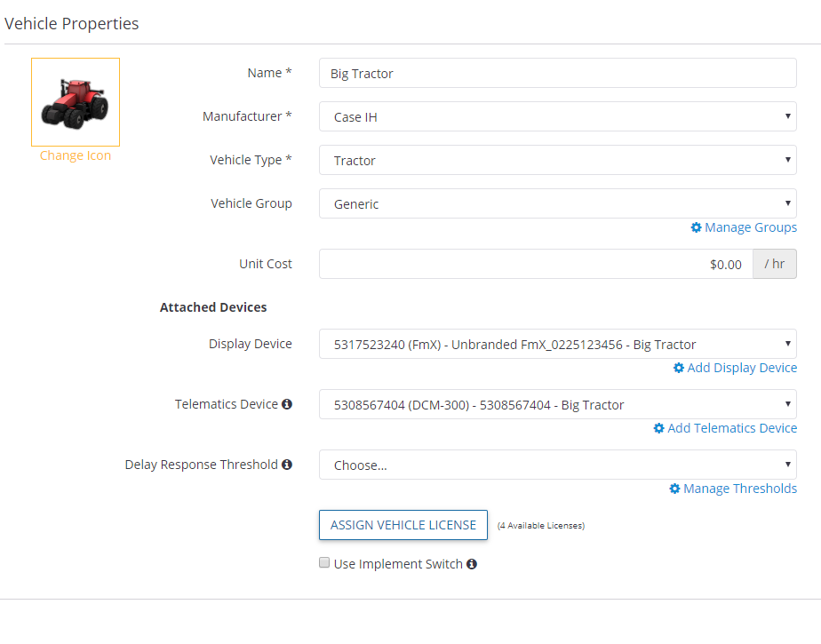Click the Assign Vehicle License button
The image size is (821, 644).
(403, 525)
